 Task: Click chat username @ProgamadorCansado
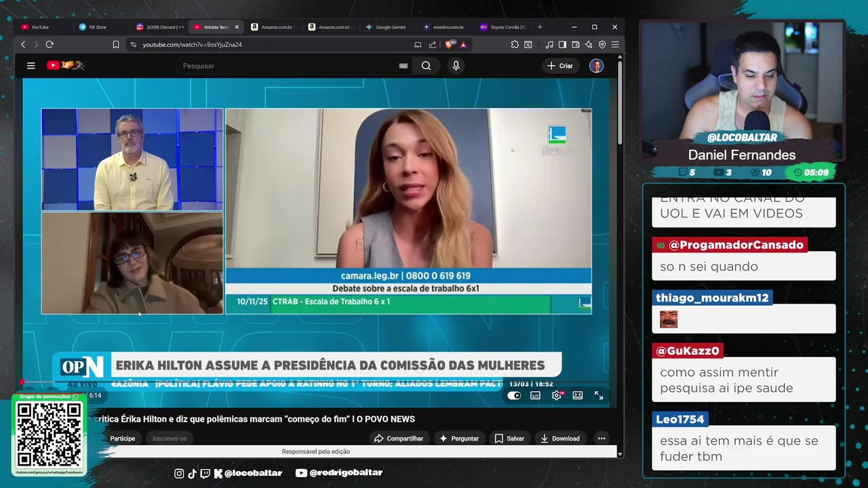[730, 245]
